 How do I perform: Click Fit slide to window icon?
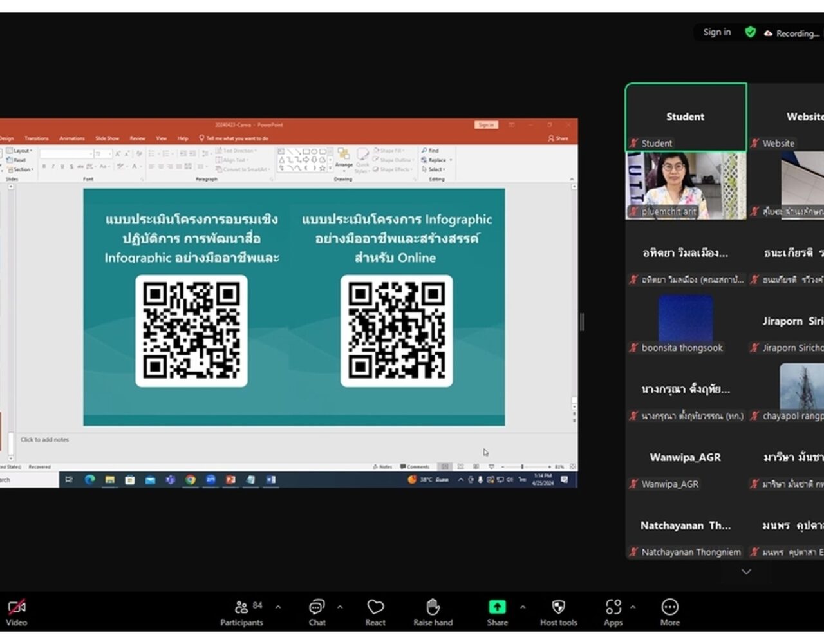[x=572, y=467]
